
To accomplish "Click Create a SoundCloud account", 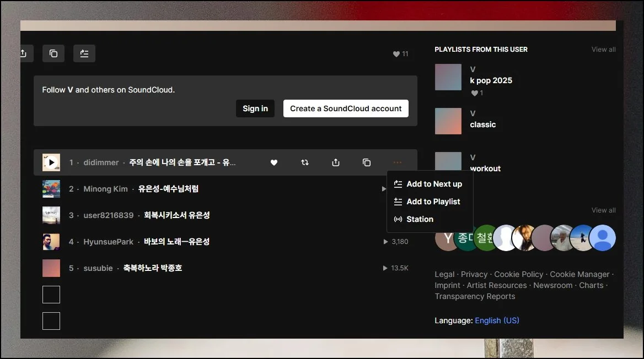I will pos(346,108).
